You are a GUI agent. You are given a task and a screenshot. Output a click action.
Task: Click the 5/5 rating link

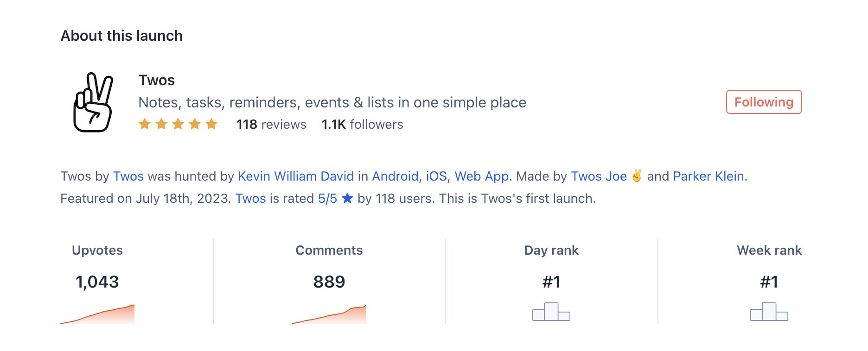coord(327,198)
